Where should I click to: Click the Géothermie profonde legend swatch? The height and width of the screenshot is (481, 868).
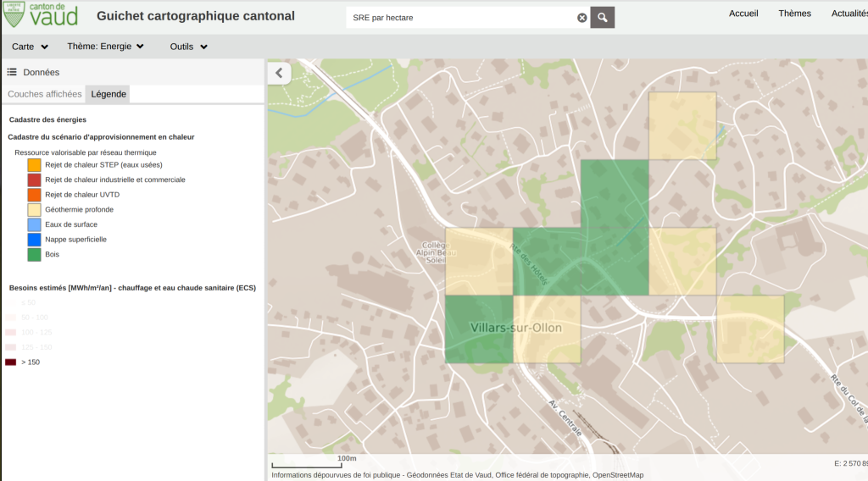click(x=34, y=210)
